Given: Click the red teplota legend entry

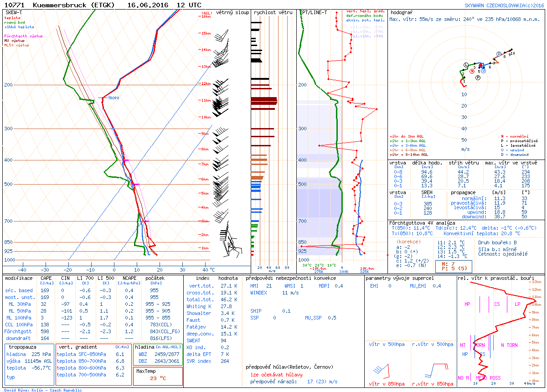Looking at the screenshot, I should tap(12, 18).
